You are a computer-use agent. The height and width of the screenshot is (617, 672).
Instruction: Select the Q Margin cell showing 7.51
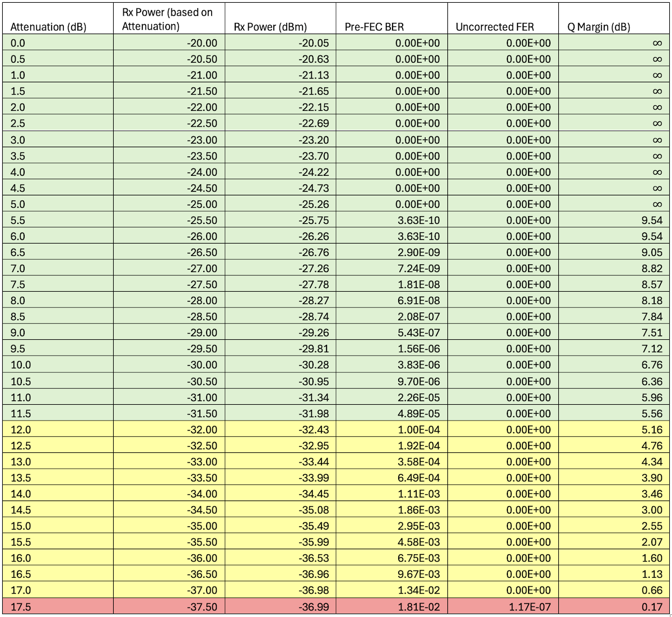pyautogui.click(x=614, y=333)
